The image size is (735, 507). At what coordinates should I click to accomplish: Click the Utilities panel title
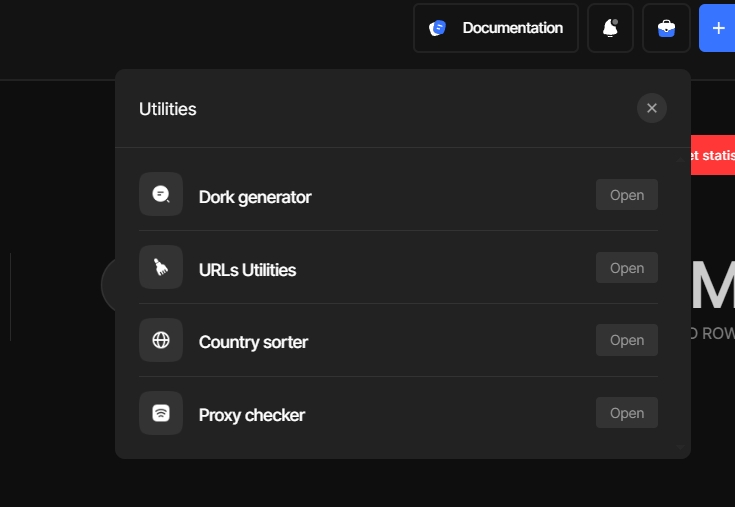pos(168,109)
